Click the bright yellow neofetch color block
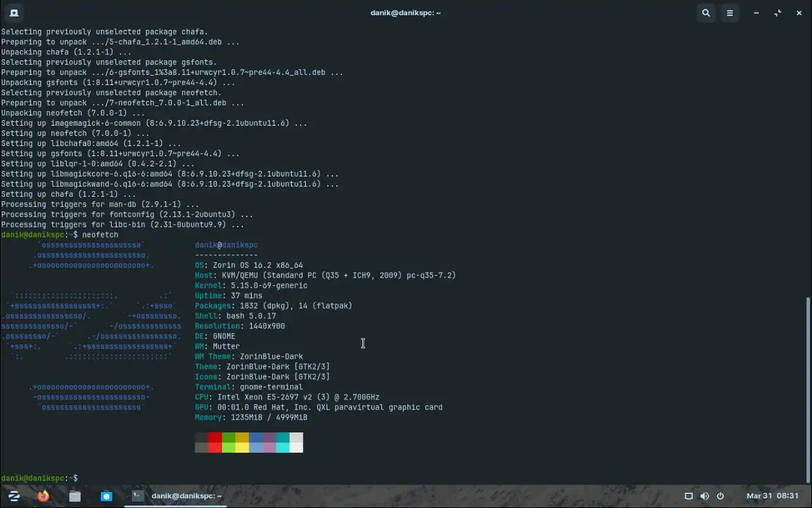The height and width of the screenshot is (508, 812). click(242, 448)
